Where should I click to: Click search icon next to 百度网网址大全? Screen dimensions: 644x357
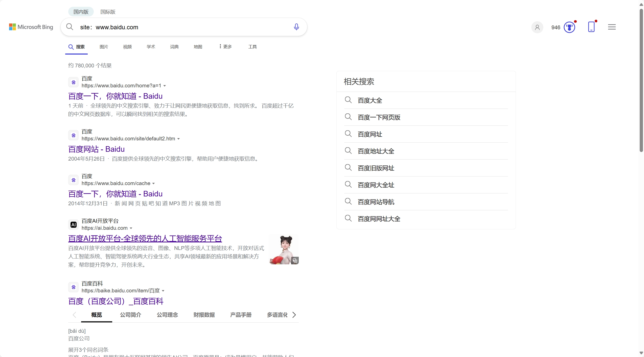pyautogui.click(x=348, y=218)
